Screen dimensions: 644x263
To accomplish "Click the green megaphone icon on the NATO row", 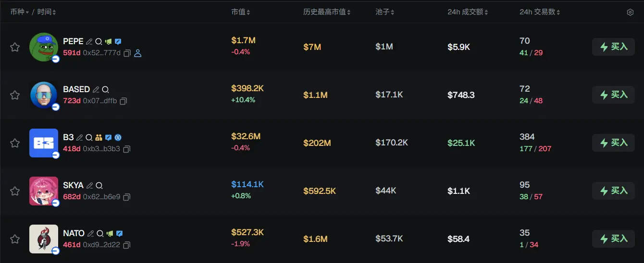I will [110, 234].
